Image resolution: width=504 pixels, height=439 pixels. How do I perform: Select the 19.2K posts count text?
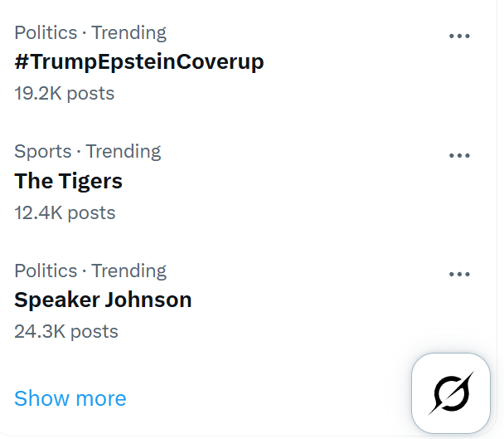click(65, 93)
